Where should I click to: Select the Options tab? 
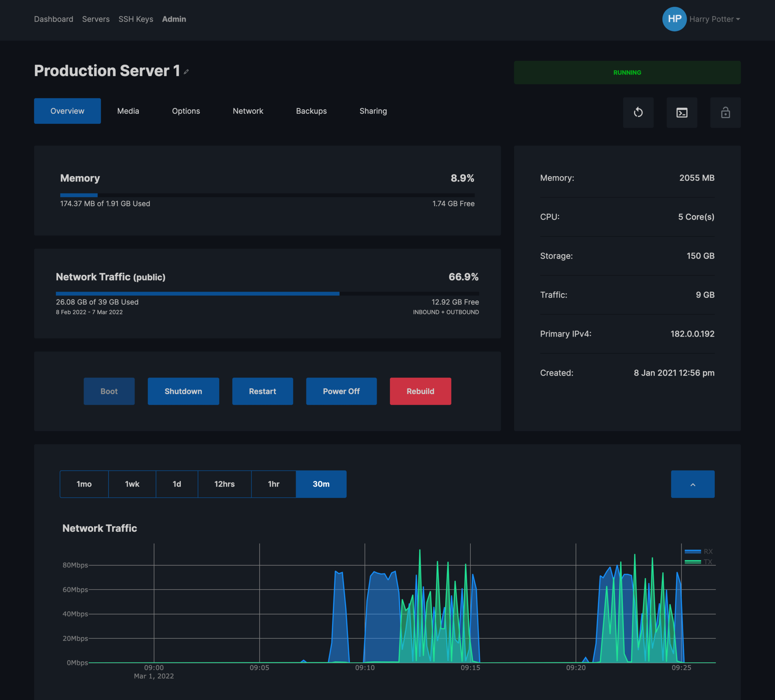[185, 111]
